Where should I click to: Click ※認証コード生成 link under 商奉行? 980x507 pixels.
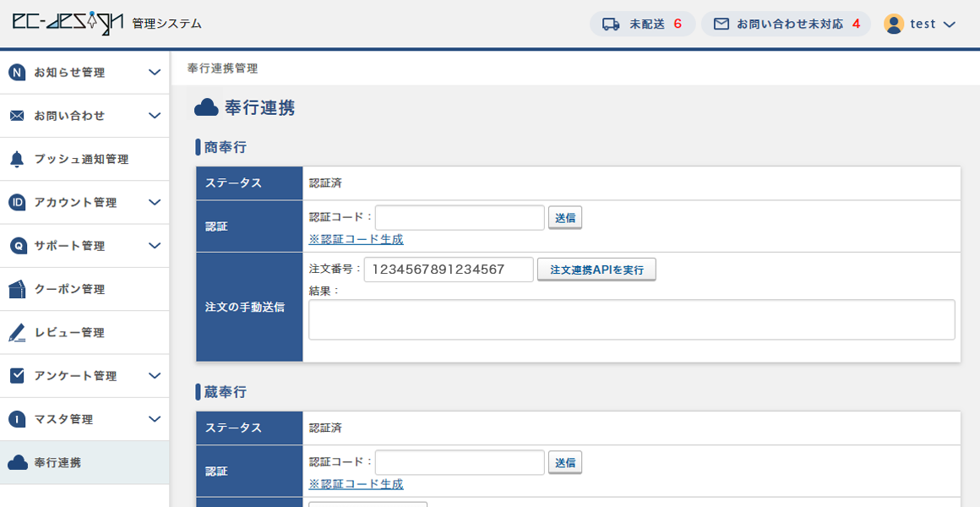click(357, 239)
